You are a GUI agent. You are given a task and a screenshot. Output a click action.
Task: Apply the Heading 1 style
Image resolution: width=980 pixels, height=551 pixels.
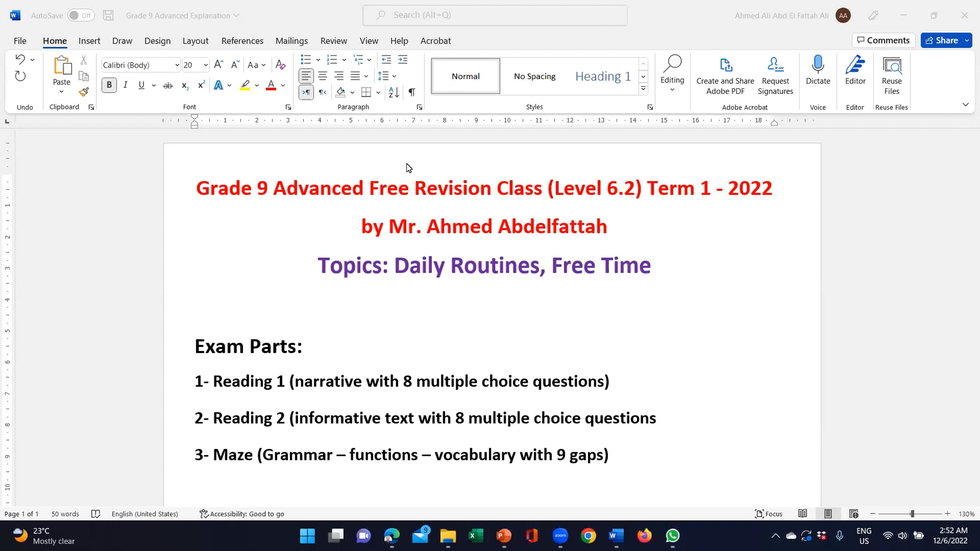[603, 76]
